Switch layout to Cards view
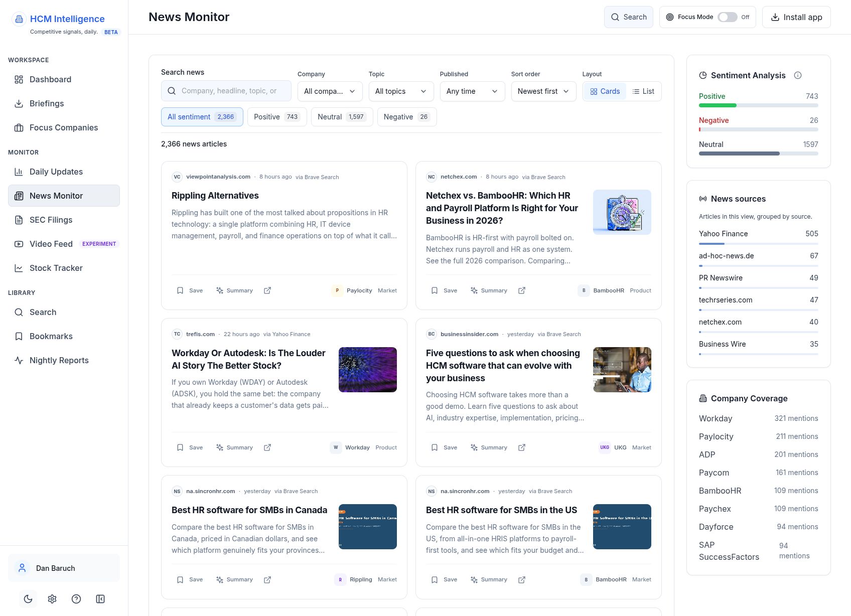The width and height of the screenshot is (851, 616). (605, 91)
